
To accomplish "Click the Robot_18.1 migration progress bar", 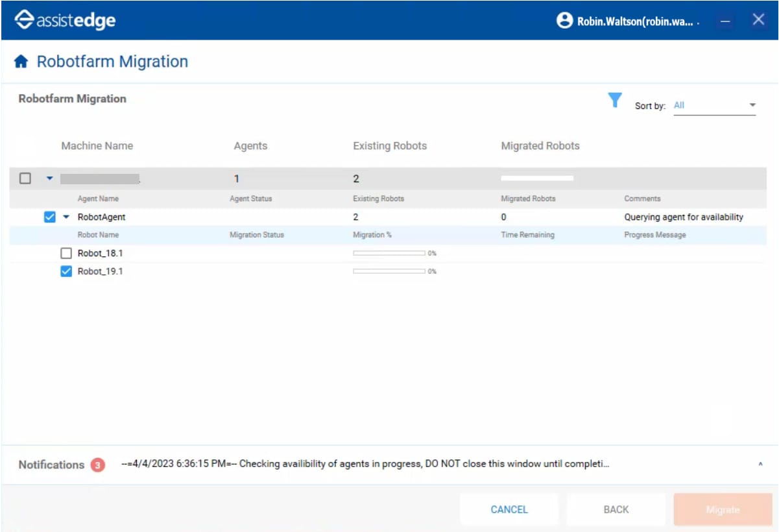I will [x=389, y=253].
